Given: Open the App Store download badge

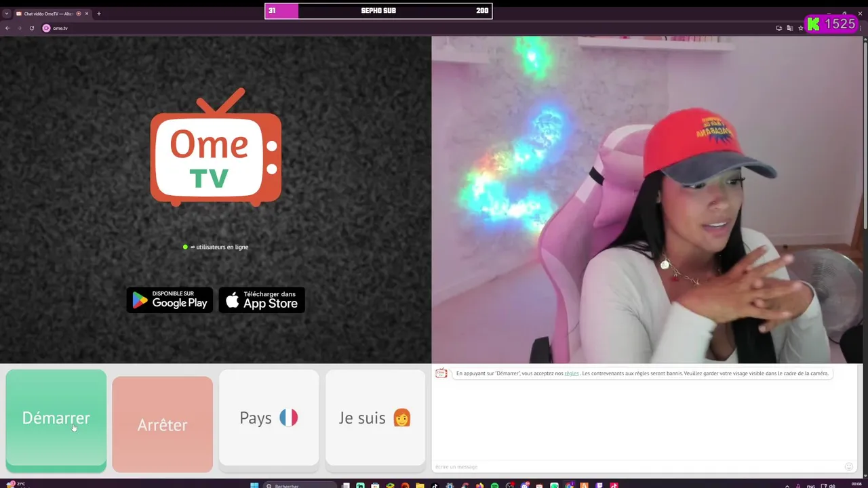Looking at the screenshot, I should pyautogui.click(x=262, y=300).
